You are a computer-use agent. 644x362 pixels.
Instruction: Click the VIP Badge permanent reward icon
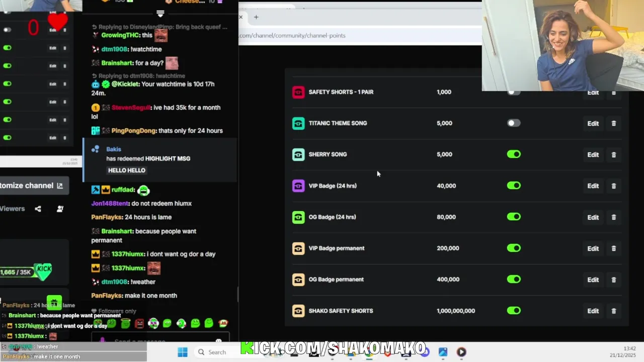click(x=298, y=248)
